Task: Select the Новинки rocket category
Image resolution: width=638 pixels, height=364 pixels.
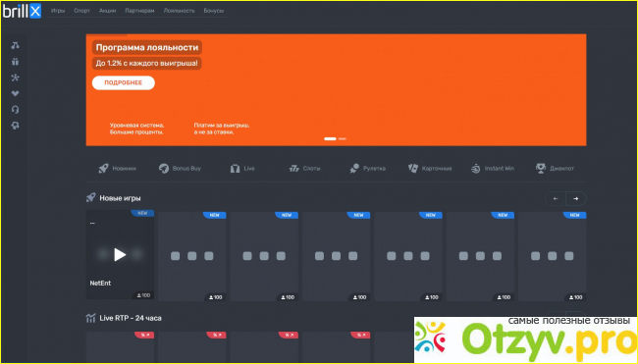Action: pyautogui.click(x=117, y=169)
